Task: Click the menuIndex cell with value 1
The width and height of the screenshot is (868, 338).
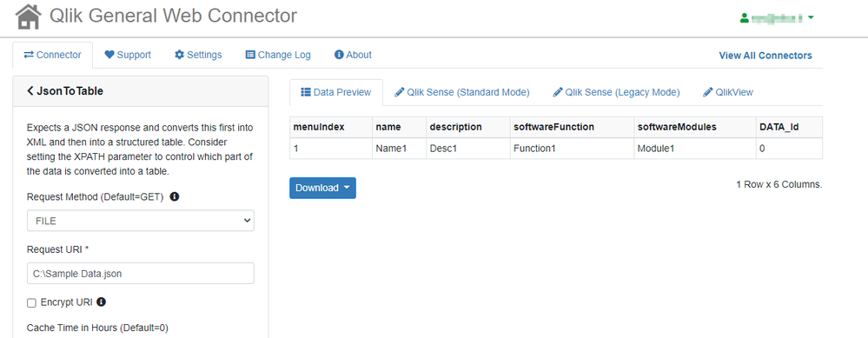Action: 330,149
